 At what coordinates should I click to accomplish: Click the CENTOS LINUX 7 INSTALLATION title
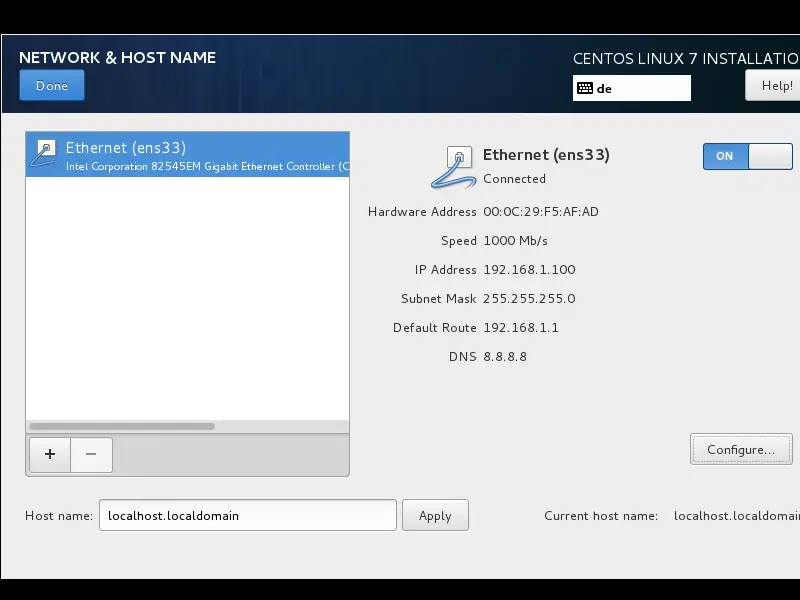point(686,59)
